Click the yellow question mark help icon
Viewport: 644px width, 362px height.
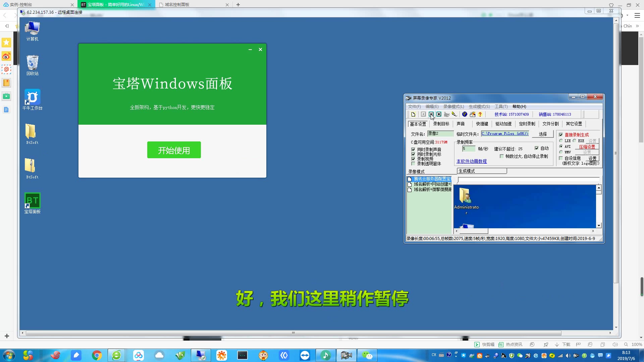(x=480, y=114)
